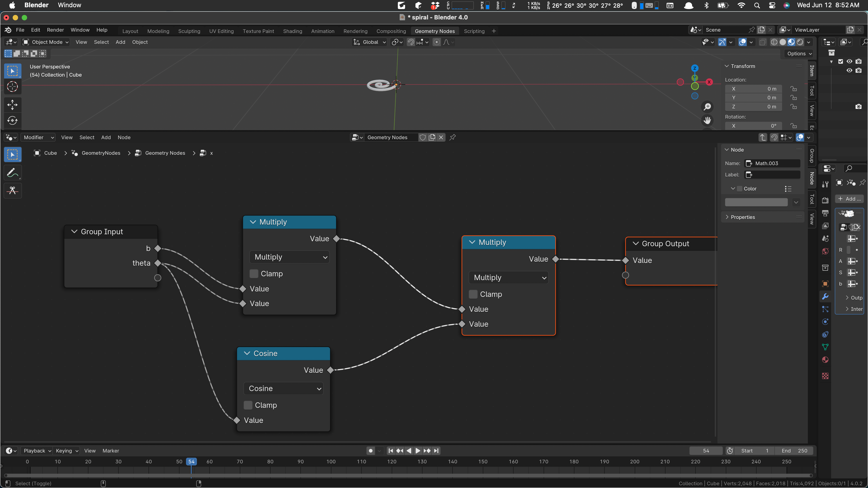
Task: Click the X axis on navigation gizmo
Action: pos(709,82)
